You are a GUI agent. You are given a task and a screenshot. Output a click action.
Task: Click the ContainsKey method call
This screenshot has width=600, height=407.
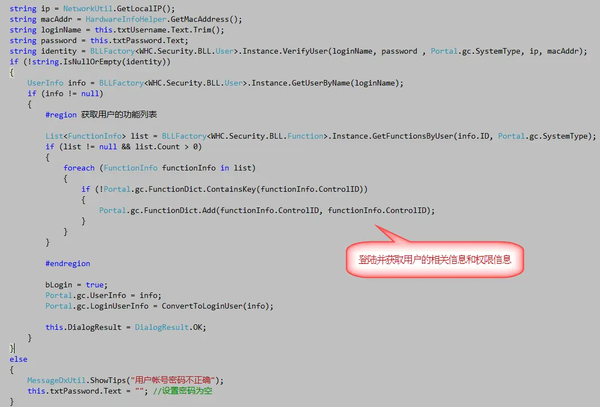[x=231, y=189]
